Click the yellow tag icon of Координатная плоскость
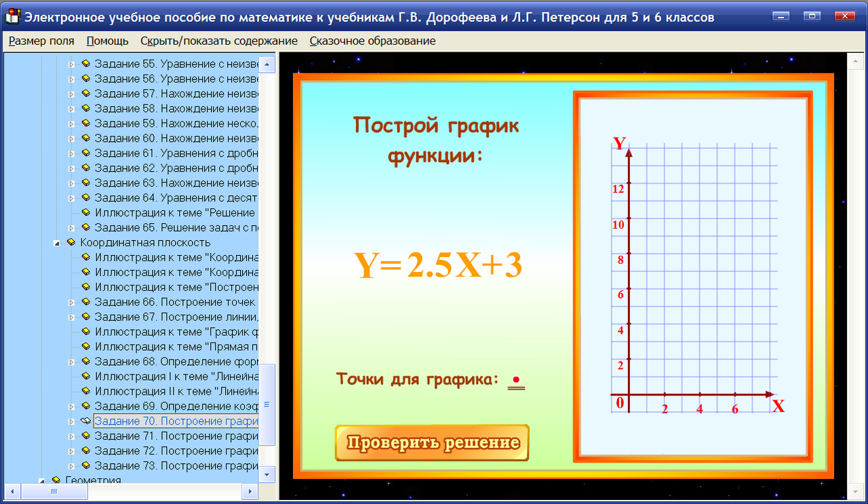The image size is (868, 504). [x=72, y=241]
